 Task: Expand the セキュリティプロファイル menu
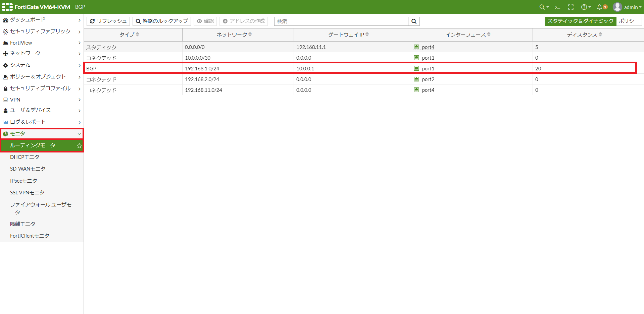[x=42, y=88]
